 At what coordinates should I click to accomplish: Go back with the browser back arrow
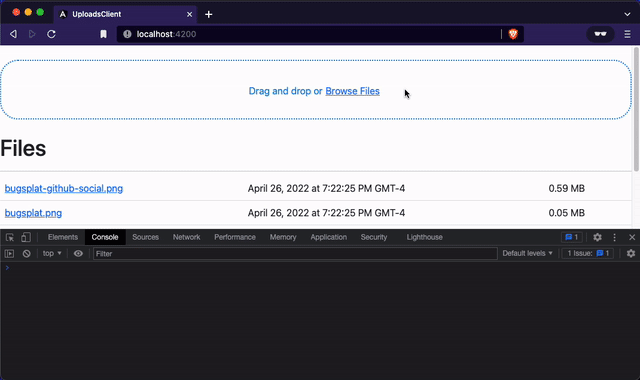pos(13,34)
